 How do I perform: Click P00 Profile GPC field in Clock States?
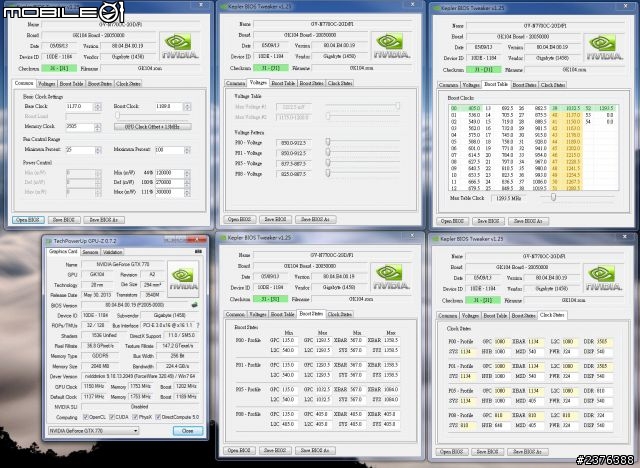click(501, 342)
